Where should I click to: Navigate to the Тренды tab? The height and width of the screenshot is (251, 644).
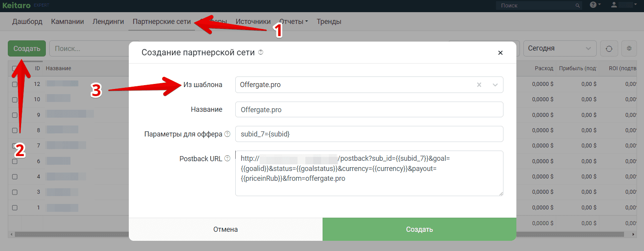coord(329,22)
